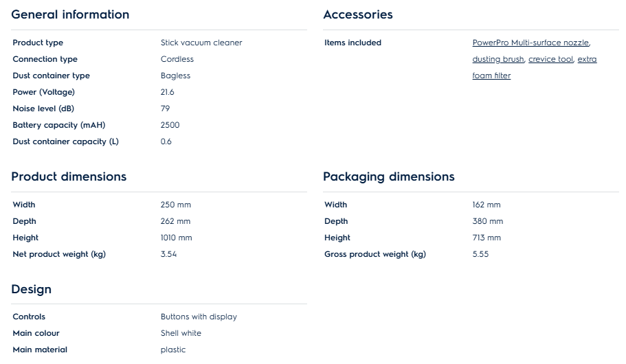This screenshot has height=364, width=626.
Task: Click the General information heading
Action: pyautogui.click(x=70, y=14)
